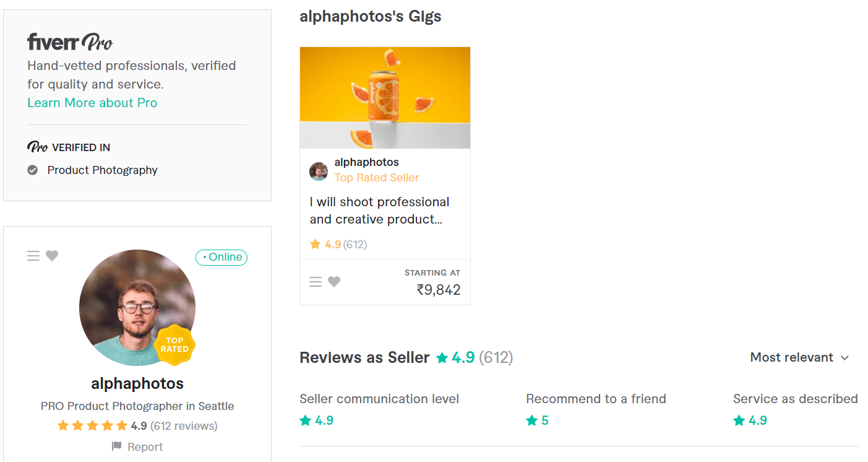Open gig titled I will shoot professional
This screenshot has height=462, width=868.
pyautogui.click(x=379, y=211)
